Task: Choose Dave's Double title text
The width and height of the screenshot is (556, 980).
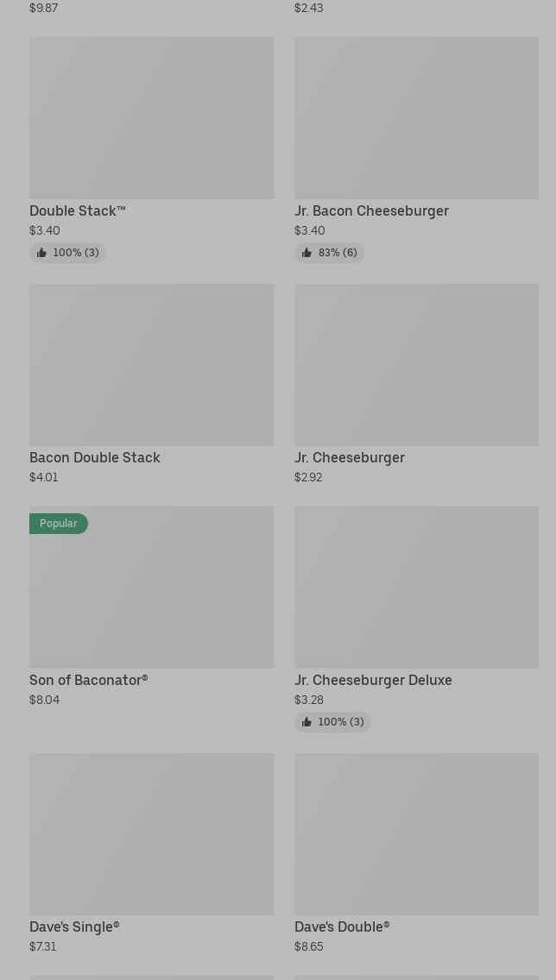Action: pyautogui.click(x=341, y=927)
